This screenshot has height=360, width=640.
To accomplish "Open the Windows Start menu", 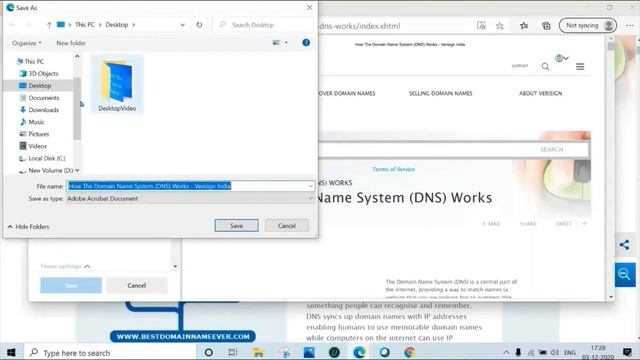I will pyautogui.click(x=11, y=352).
